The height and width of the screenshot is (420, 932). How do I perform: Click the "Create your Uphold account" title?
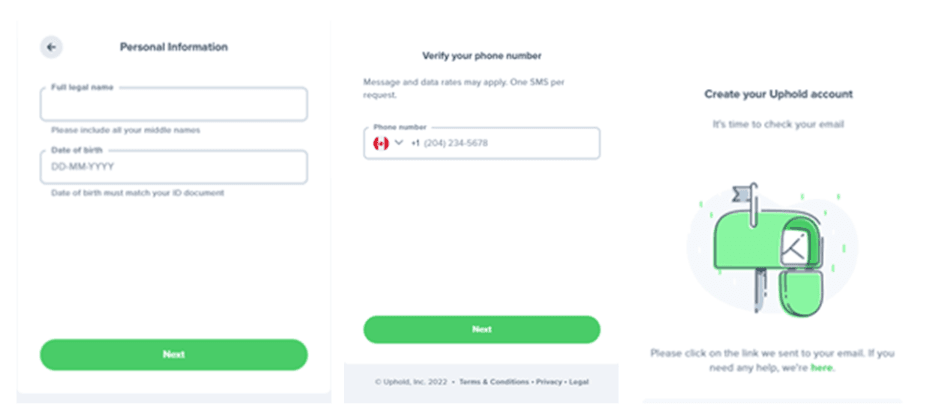pyautogui.click(x=778, y=94)
